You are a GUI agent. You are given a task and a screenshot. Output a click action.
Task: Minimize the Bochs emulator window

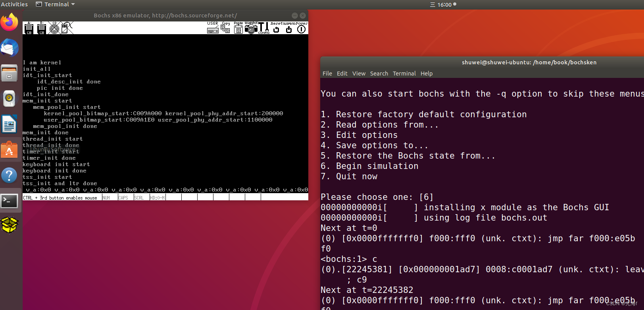(295, 15)
